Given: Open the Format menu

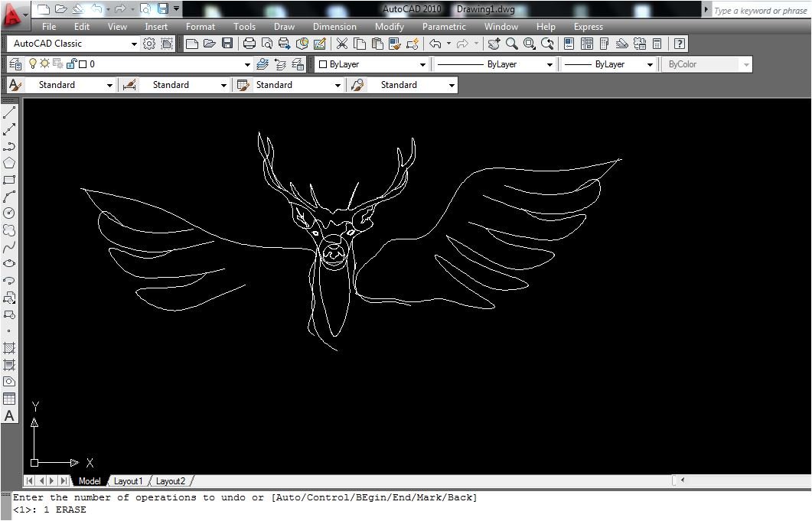Looking at the screenshot, I should pyautogui.click(x=201, y=27).
